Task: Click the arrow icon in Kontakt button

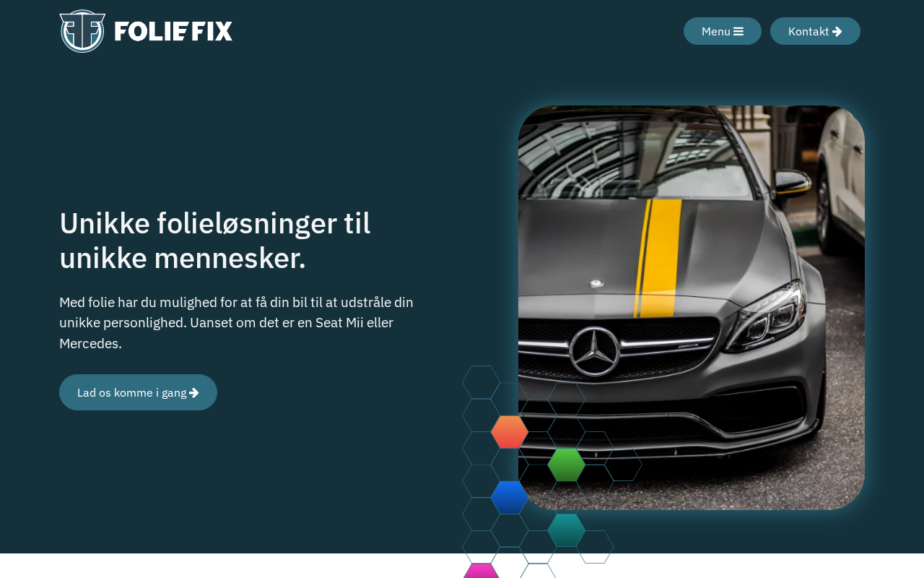Action: pos(837,31)
